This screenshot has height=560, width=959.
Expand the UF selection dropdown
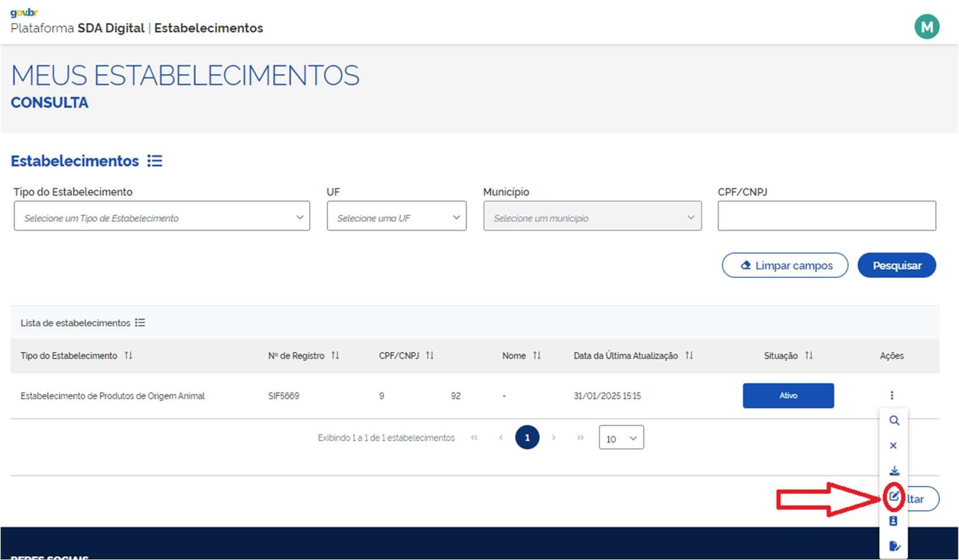(396, 217)
